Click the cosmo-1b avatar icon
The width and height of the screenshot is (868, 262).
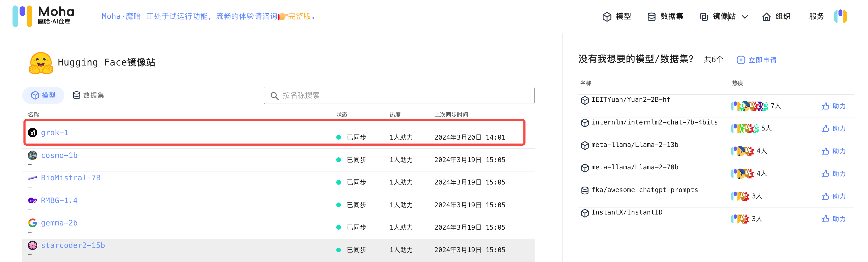[x=33, y=155]
